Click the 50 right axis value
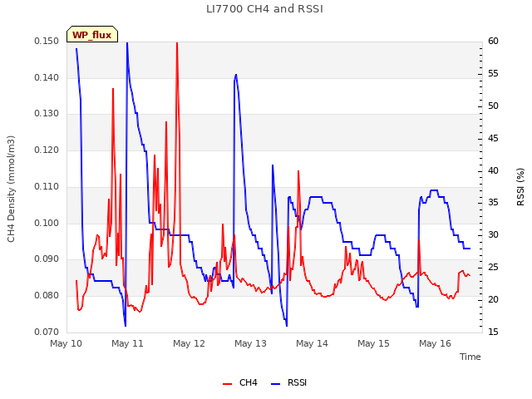 pyautogui.click(x=493, y=106)
